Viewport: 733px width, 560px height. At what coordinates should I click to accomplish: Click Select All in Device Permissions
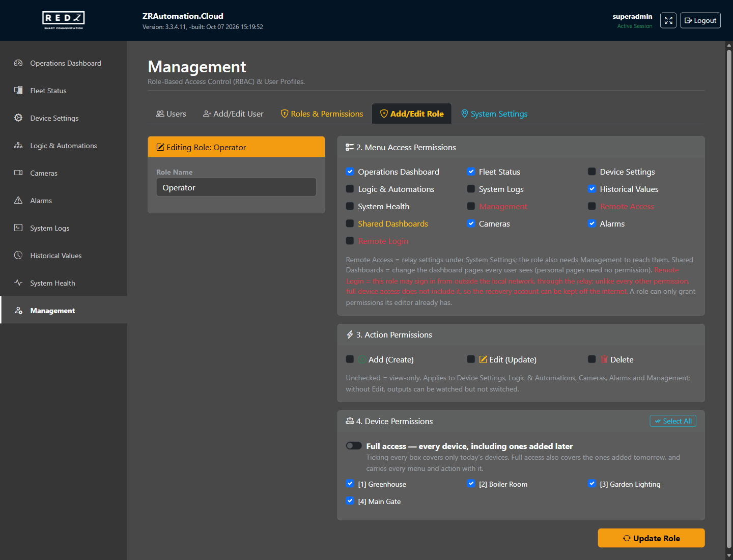click(673, 421)
